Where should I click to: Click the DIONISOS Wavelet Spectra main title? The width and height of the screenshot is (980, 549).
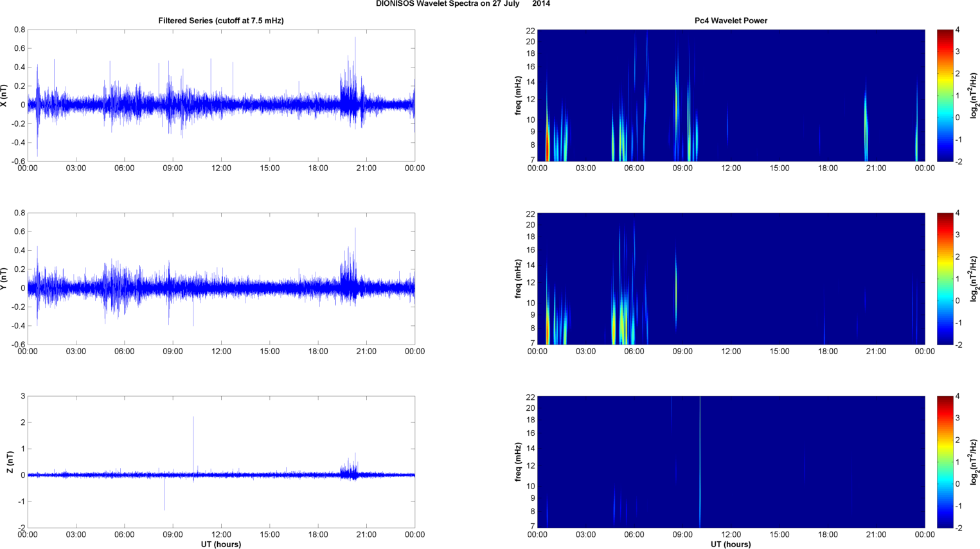pyautogui.click(x=463, y=4)
